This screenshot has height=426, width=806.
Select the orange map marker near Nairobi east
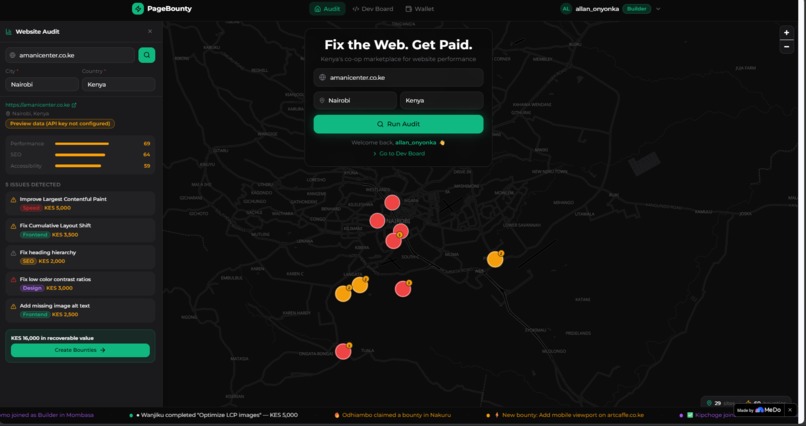[x=495, y=259]
